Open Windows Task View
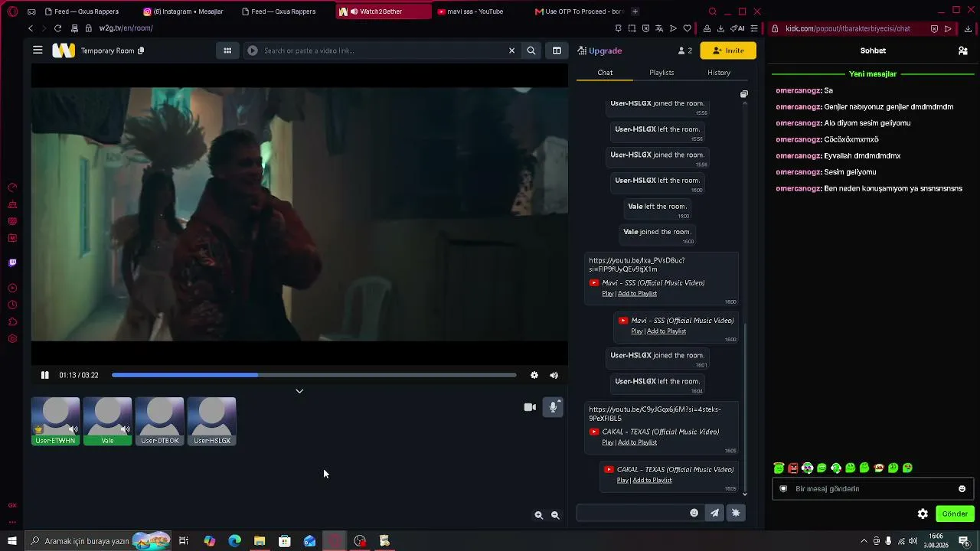 [184, 541]
